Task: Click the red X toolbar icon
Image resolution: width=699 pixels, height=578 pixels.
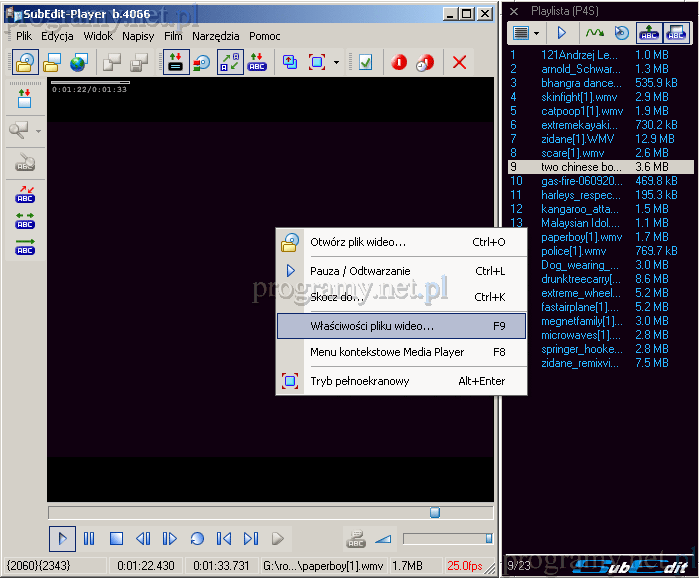Action: (459, 63)
